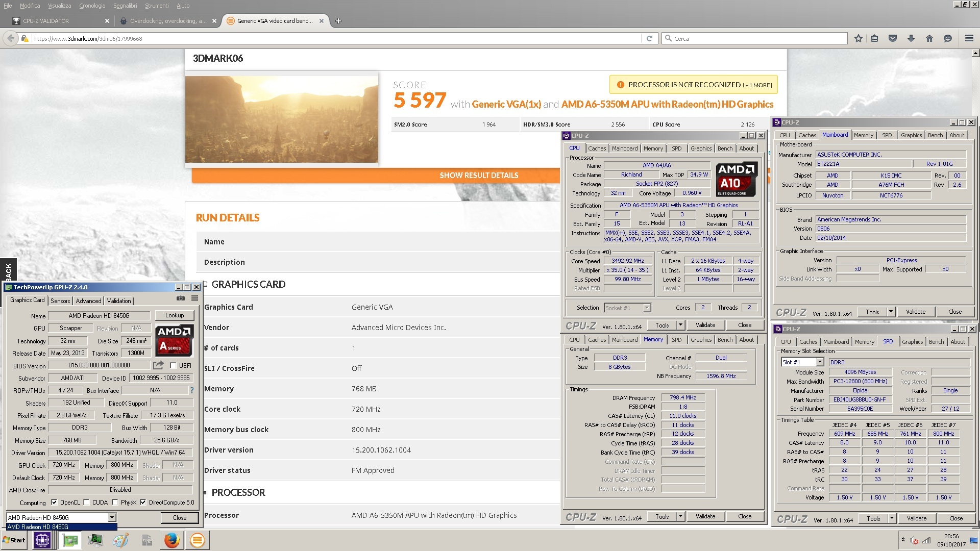Save page to Pocket icon

point(893,38)
